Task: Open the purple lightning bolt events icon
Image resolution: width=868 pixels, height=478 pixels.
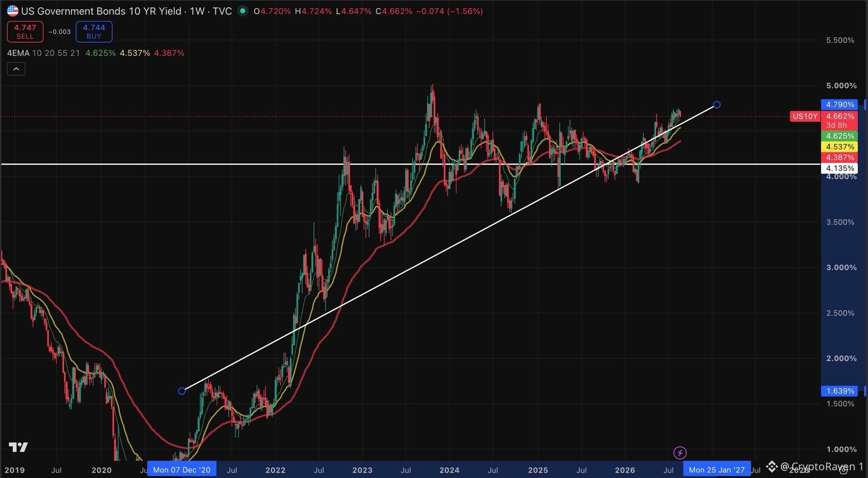Action: pyautogui.click(x=680, y=453)
